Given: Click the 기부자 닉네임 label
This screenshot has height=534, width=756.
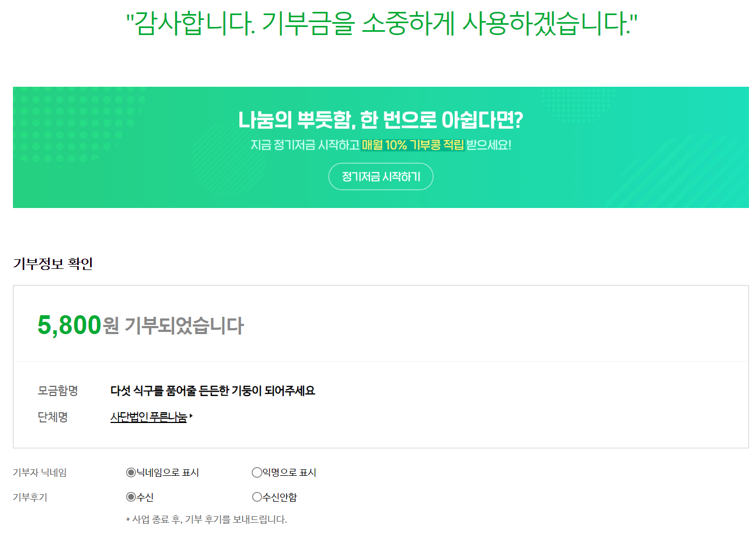Looking at the screenshot, I should (x=40, y=473).
